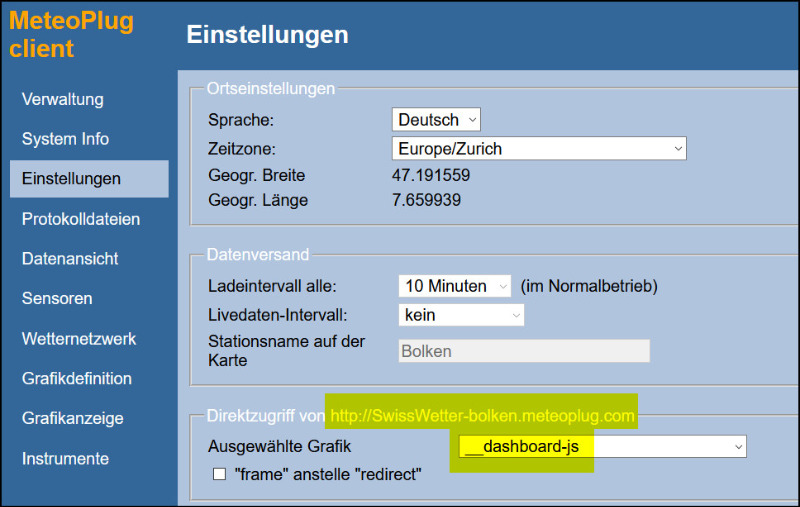This screenshot has width=800, height=507.
Task: Open Ausgewählte Grafik dropdown
Action: [603, 446]
